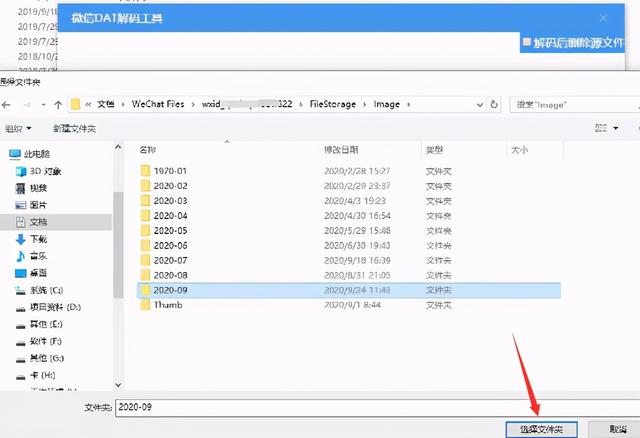This screenshot has width=640, height=438.
Task: Select 文档 in sidebar
Action: [x=31, y=222]
